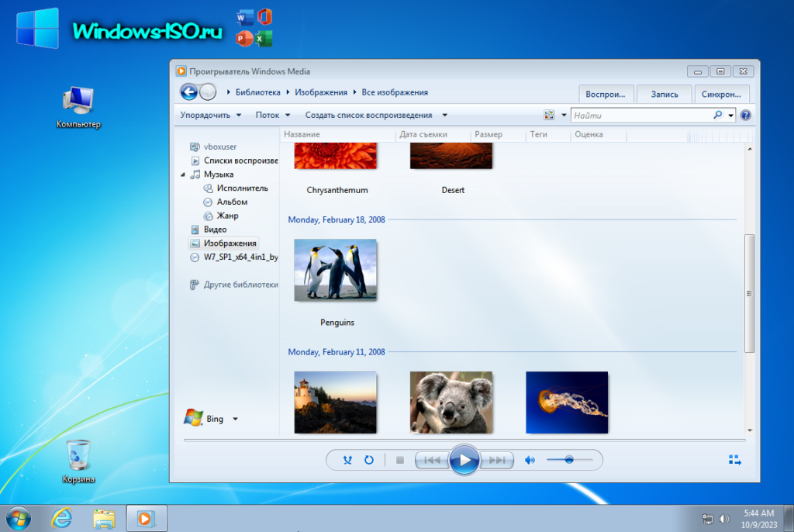Expand the view options dropdown arrow

coord(564,115)
